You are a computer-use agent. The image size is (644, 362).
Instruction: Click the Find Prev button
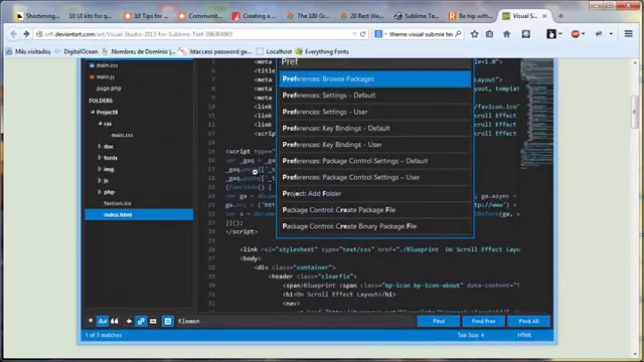[x=484, y=321]
